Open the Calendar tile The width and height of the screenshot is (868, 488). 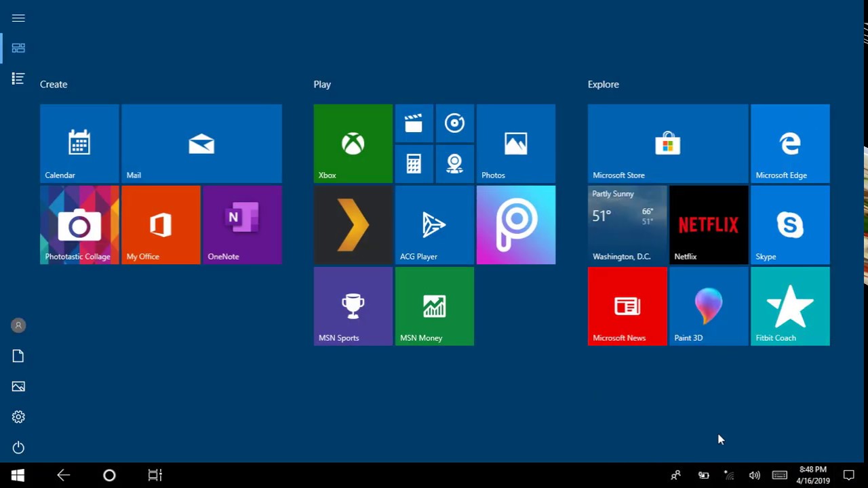coord(79,144)
